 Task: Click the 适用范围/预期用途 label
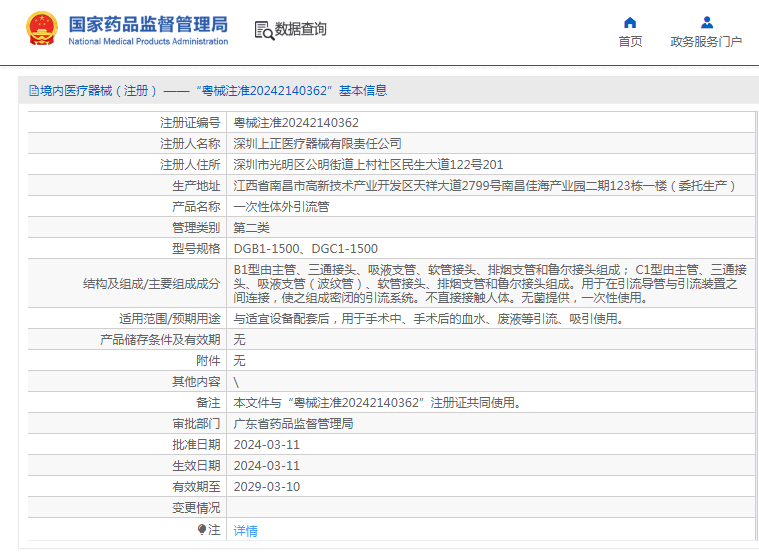[170, 319]
